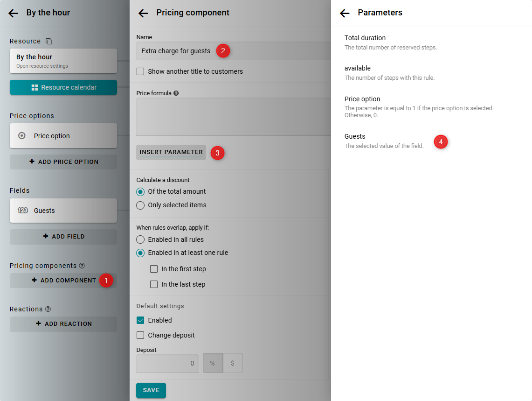The image size is (532, 401).
Task: Enable Show another title to customers
Action: 140,72
